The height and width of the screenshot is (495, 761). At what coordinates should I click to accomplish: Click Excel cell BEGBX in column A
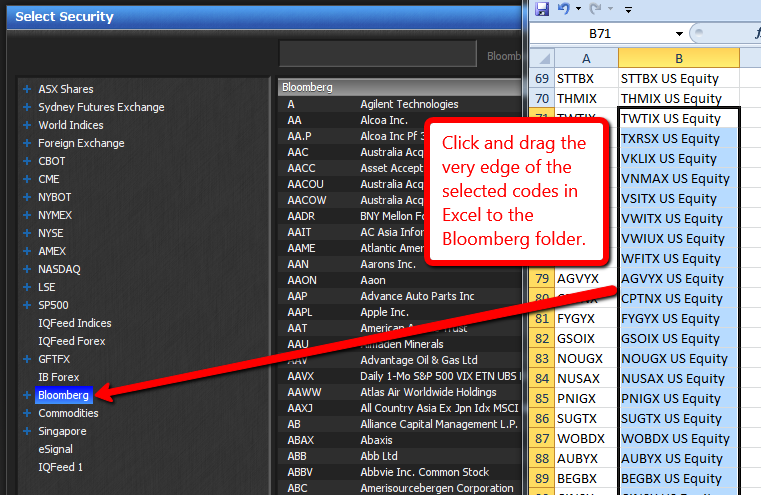[586, 478]
